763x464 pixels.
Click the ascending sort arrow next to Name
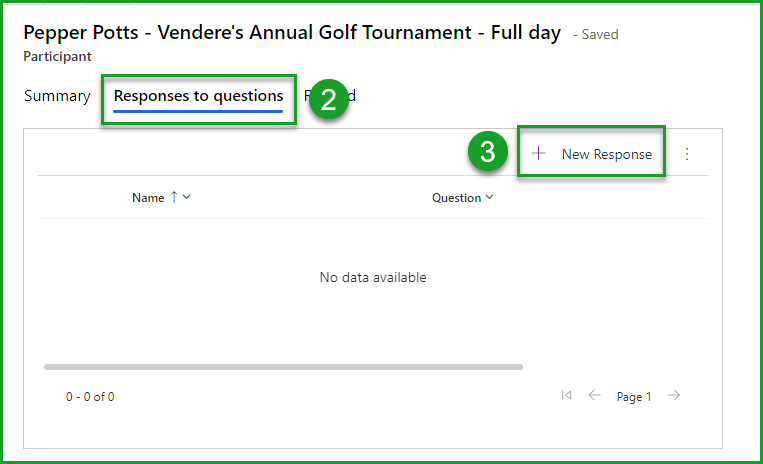tap(174, 197)
